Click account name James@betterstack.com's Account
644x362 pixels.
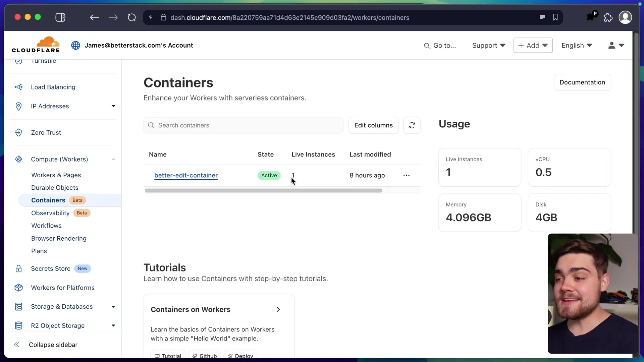point(139,45)
